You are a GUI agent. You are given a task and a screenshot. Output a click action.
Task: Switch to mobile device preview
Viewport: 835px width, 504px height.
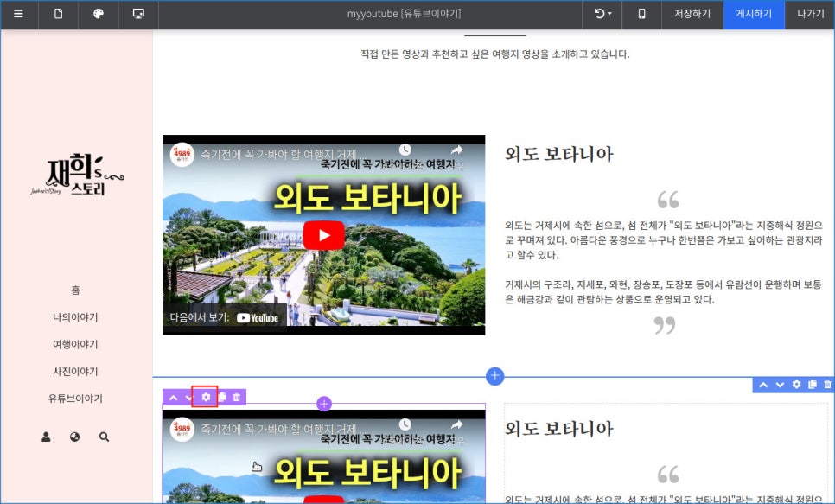(641, 15)
